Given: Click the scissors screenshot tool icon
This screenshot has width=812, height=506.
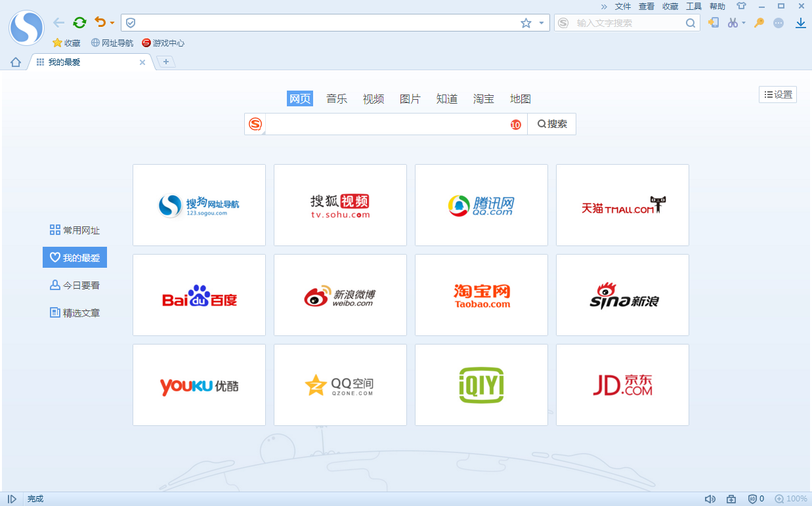Looking at the screenshot, I should click(733, 23).
